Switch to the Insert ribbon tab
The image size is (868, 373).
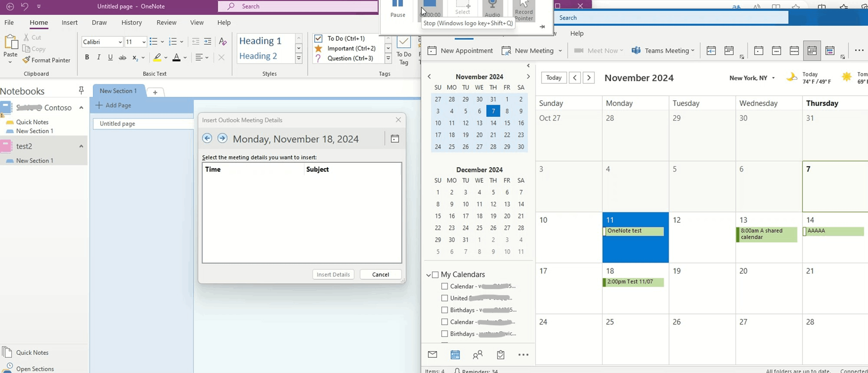[x=69, y=23]
